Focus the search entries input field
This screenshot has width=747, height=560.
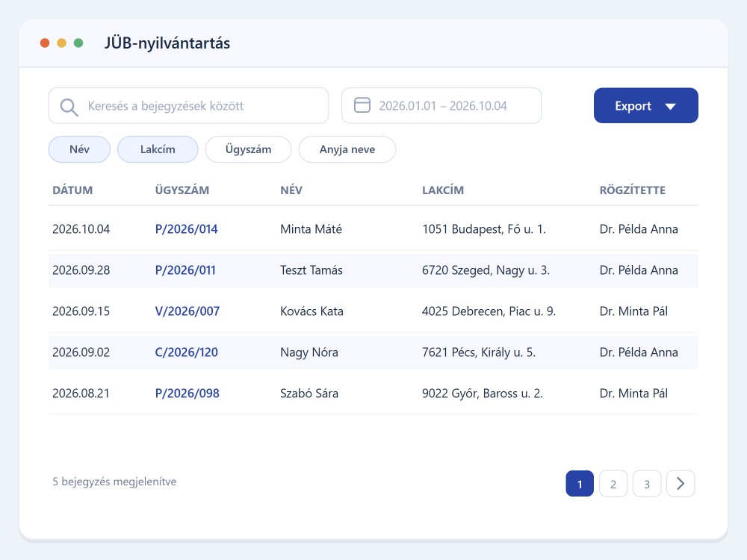[x=189, y=105]
